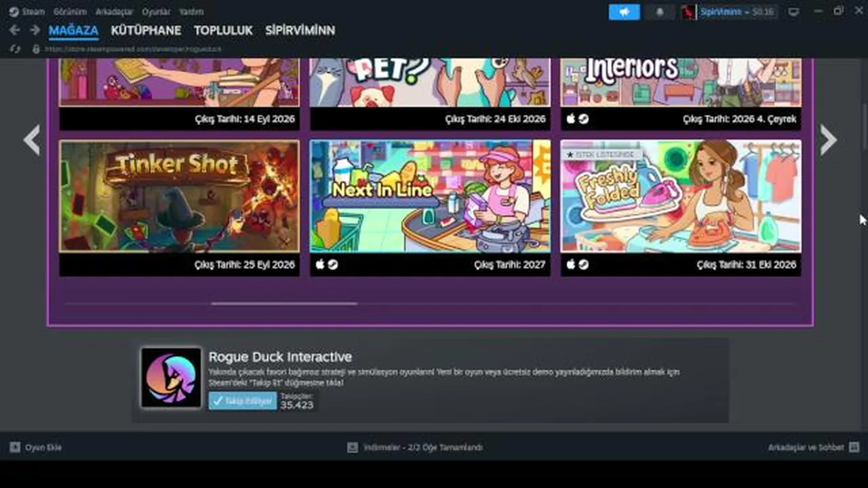Open İndirmeler downloads status

[x=415, y=447]
